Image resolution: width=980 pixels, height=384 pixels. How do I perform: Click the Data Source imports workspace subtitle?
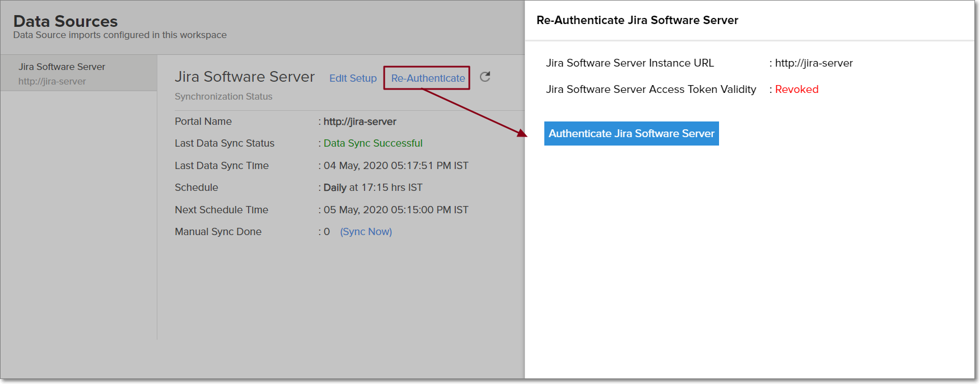tap(120, 35)
